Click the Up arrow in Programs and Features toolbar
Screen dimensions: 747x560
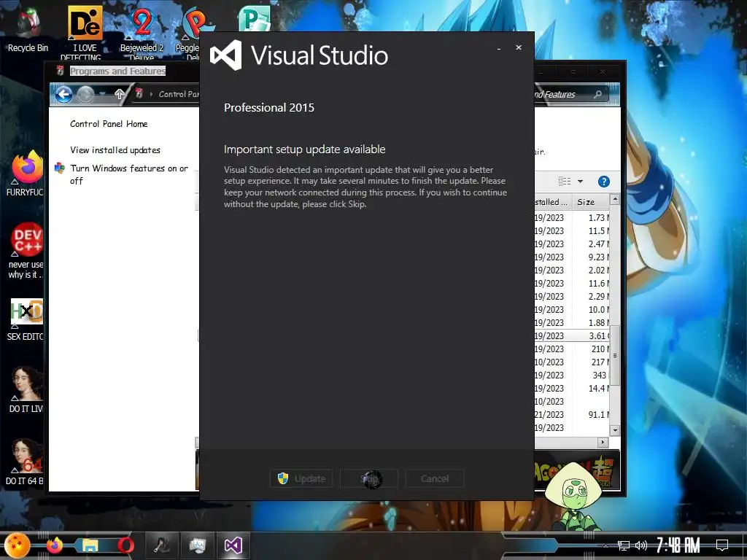pyautogui.click(x=120, y=94)
